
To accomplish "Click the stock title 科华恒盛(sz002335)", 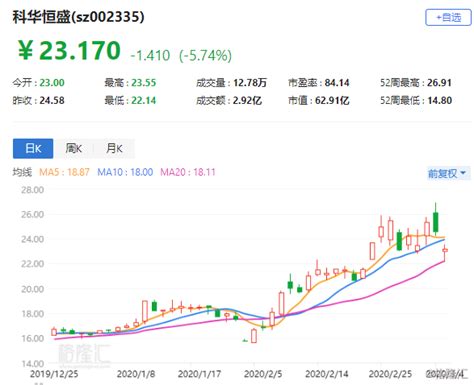I will tap(79, 17).
